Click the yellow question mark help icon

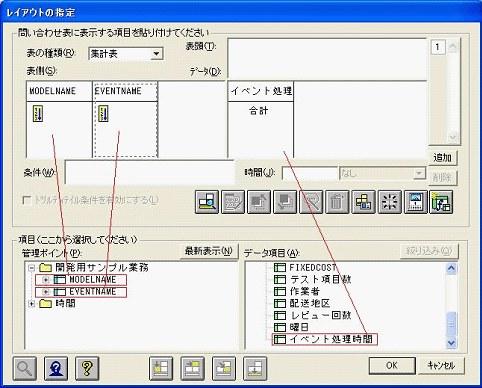coord(87,368)
